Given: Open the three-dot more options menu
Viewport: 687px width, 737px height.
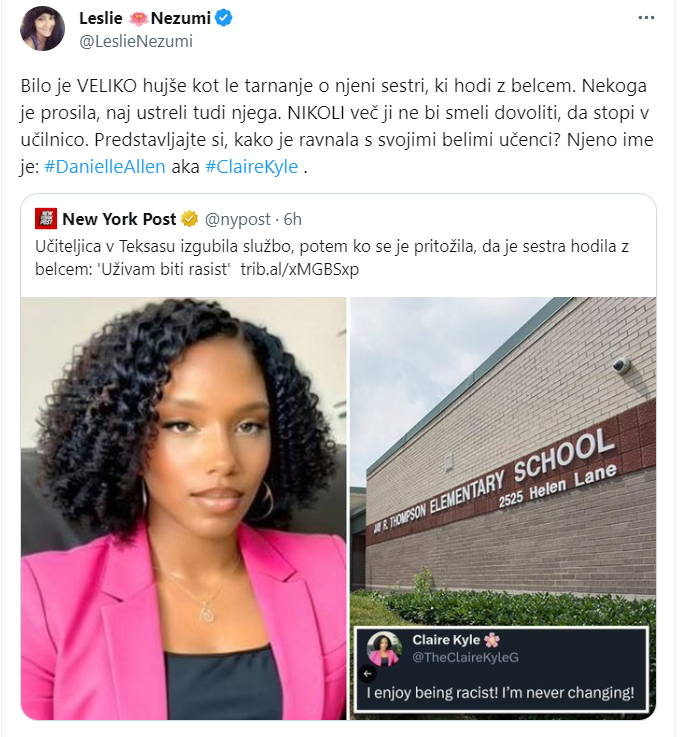Looking at the screenshot, I should coord(646,18).
